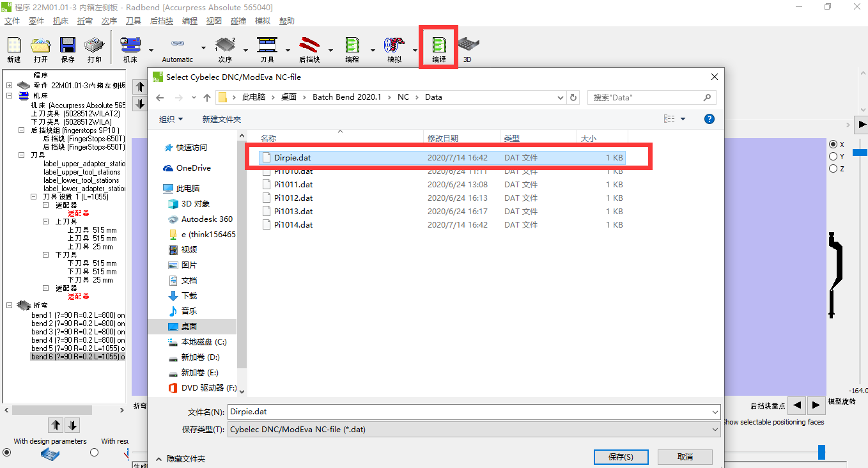Click the 保存(S) button in the dialog
The height and width of the screenshot is (468, 868).
[621, 457]
